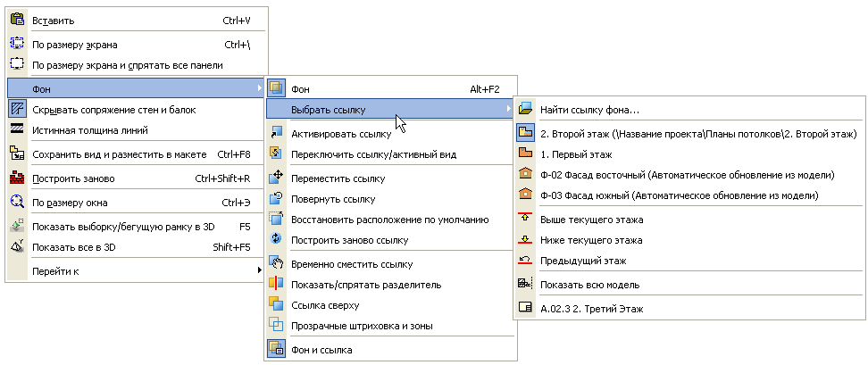Click the Переместить ссылку move icon
Viewport: 868px width, 365px height.
(x=276, y=178)
